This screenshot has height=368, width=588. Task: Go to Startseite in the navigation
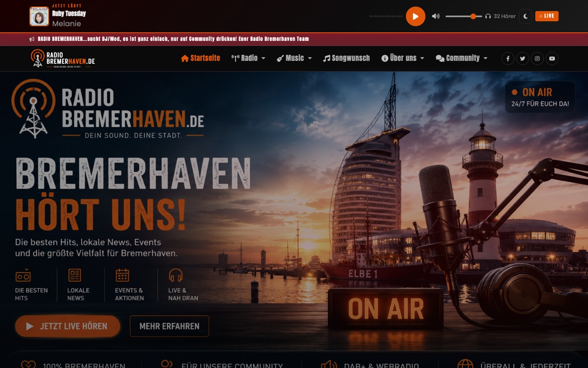[200, 58]
